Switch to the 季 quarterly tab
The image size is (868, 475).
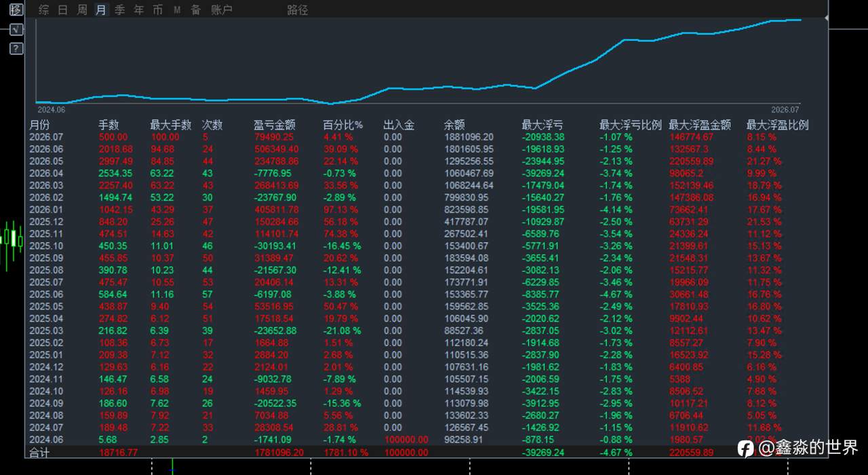pos(120,10)
